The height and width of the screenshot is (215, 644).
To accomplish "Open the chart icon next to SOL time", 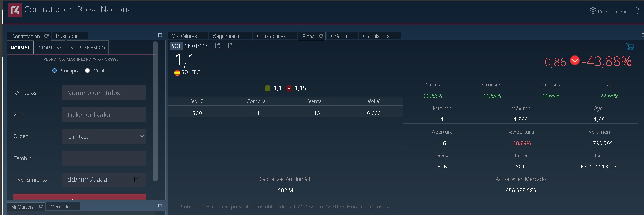I will point(217,46).
